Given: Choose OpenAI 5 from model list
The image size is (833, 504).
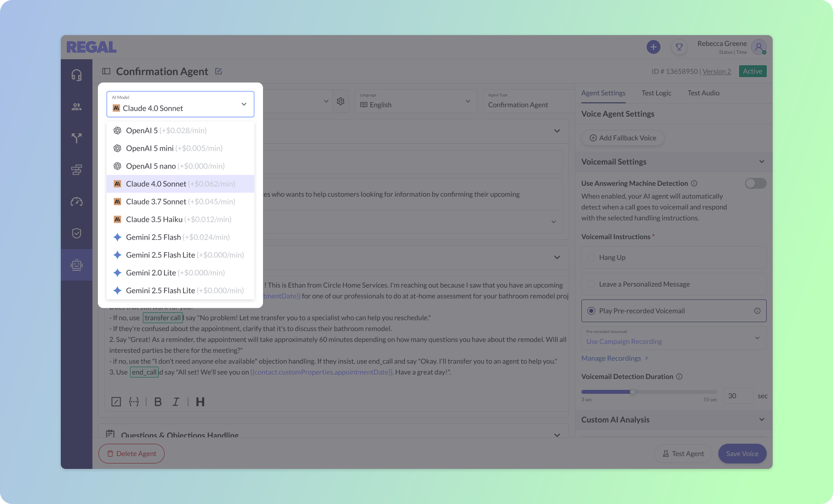Looking at the screenshot, I should (x=180, y=130).
